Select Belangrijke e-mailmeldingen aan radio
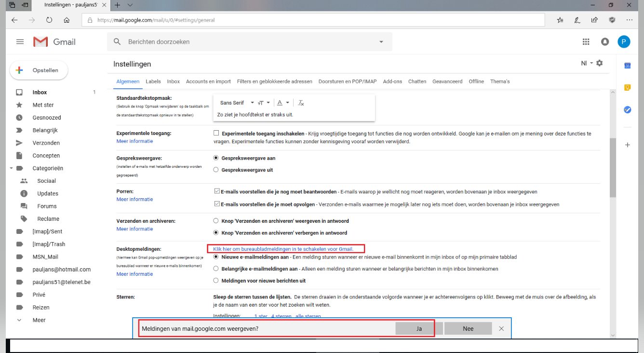This screenshot has width=644, height=353. (x=216, y=269)
